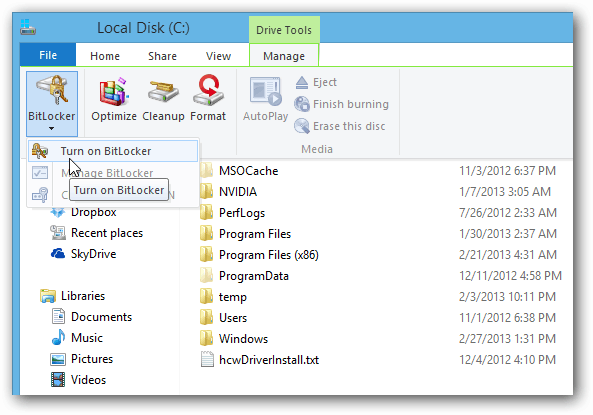Image resolution: width=593 pixels, height=415 pixels.
Task: Click the BitLocker drive lock icon
Action: (x=52, y=90)
